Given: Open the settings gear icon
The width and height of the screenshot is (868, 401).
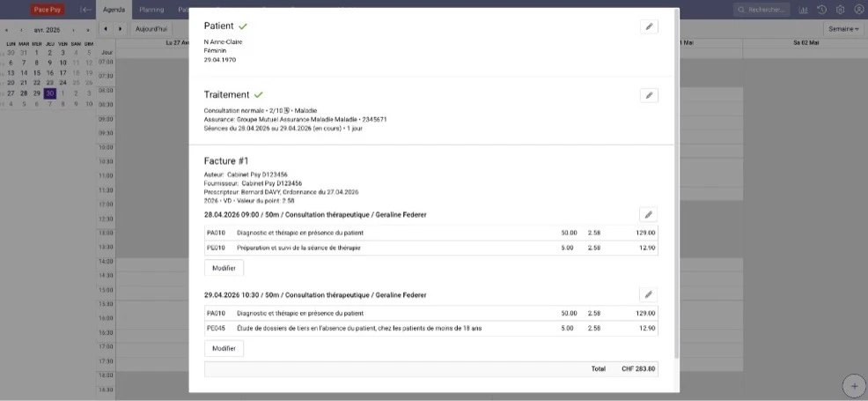Looking at the screenshot, I should (841, 10).
